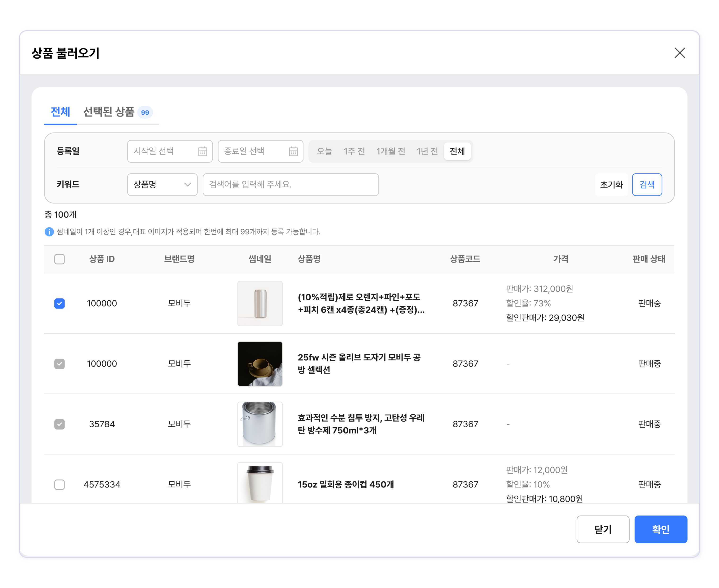Open the olive ceramic cup thumbnail
This screenshot has height=588, width=719.
pyautogui.click(x=260, y=363)
